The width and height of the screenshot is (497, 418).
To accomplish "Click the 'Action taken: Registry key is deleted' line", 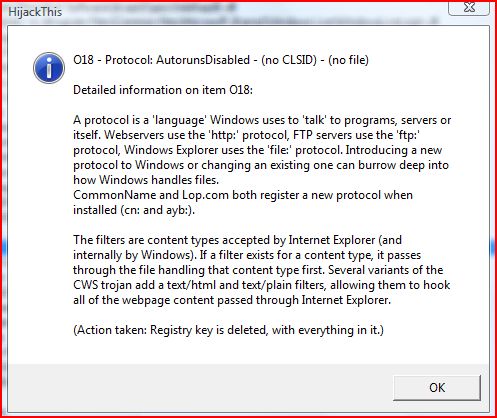I will click(x=229, y=330).
